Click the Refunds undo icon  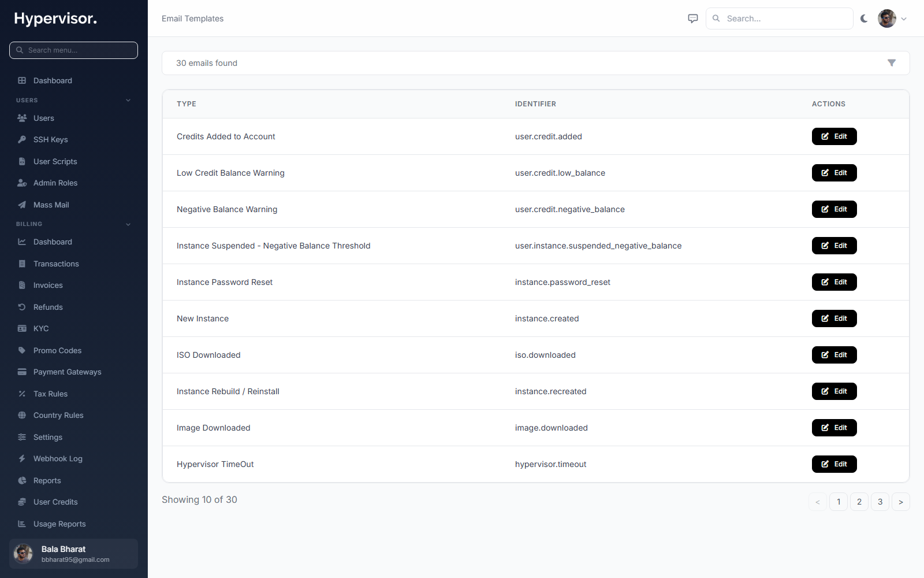(x=22, y=307)
